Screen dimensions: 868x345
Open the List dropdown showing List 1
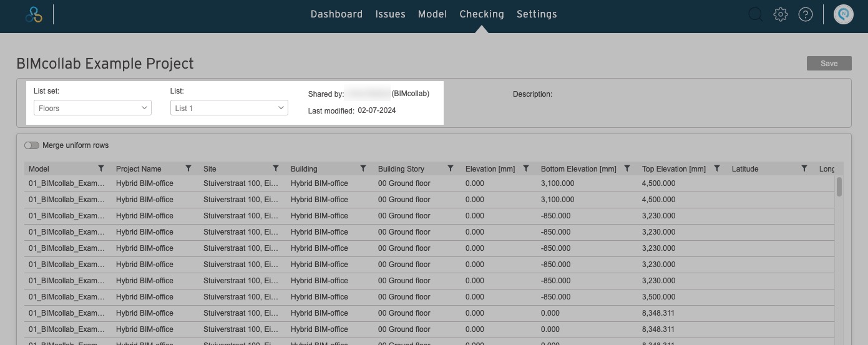229,108
